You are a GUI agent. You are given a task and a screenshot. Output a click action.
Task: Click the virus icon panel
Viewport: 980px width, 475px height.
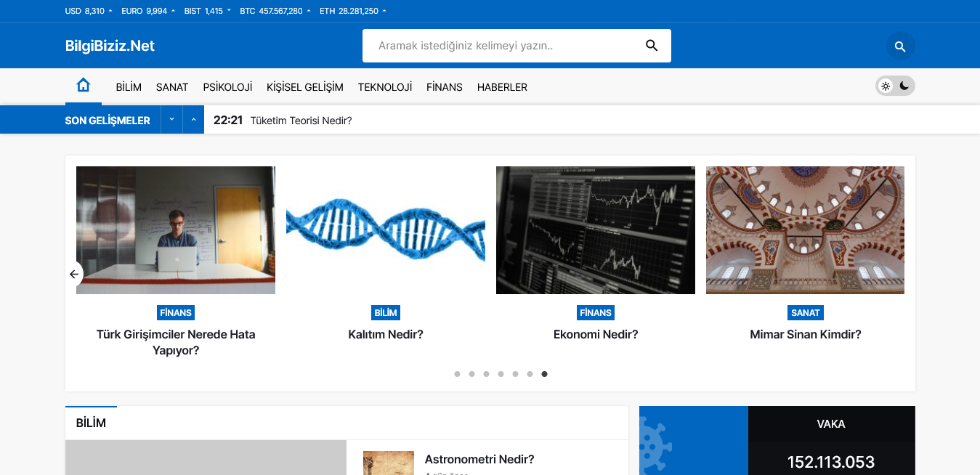[694, 441]
